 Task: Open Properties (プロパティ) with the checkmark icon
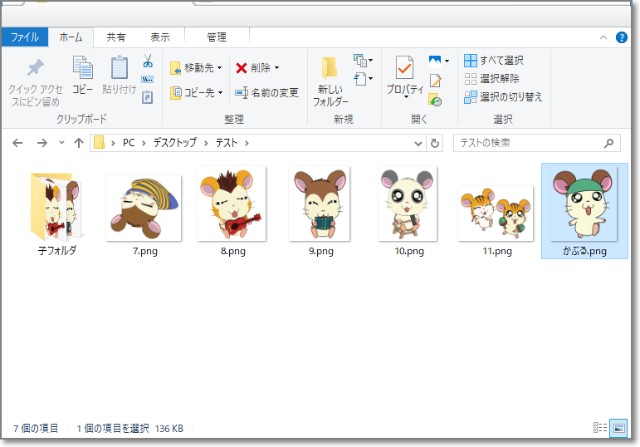coord(405,76)
